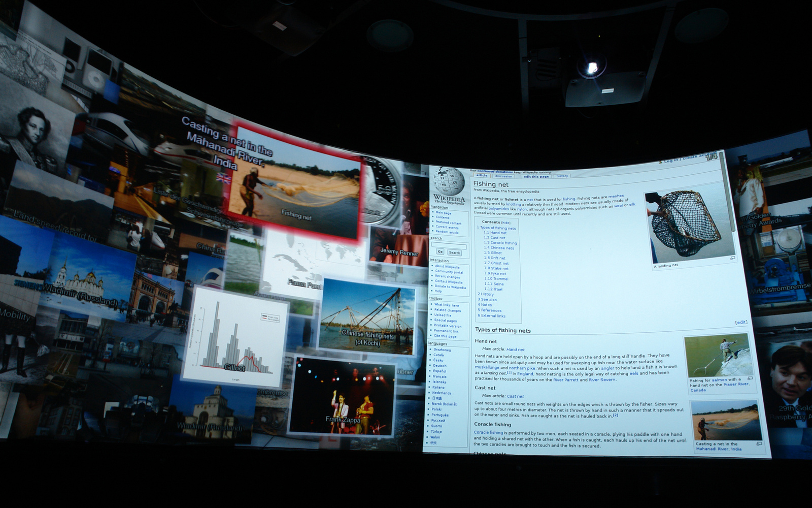Open Main article Hand net link
The height and width of the screenshot is (508, 812).
coord(515,350)
